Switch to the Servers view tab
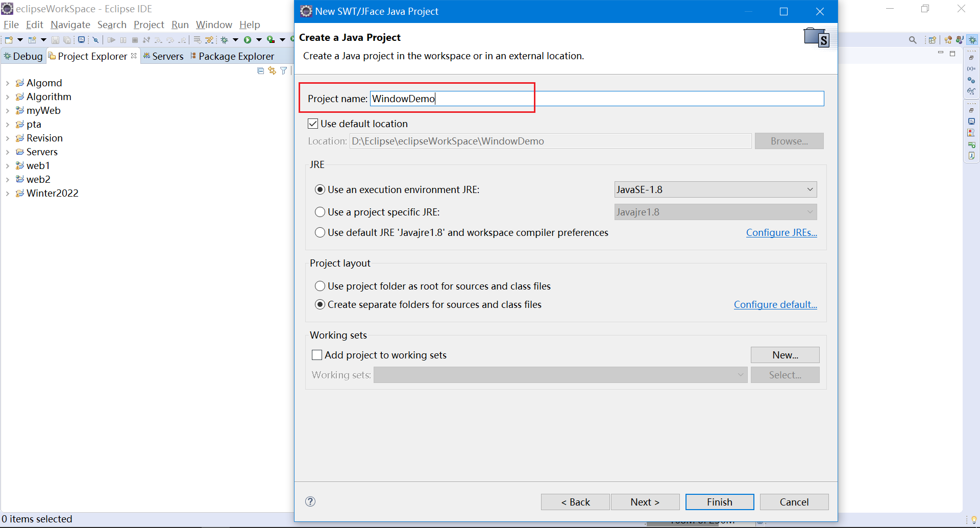 tap(163, 56)
